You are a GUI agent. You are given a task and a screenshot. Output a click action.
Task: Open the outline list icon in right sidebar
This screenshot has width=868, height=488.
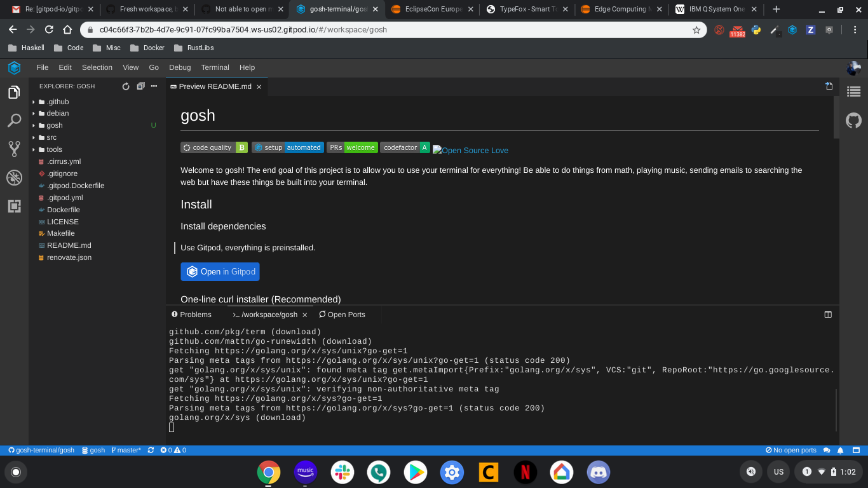click(853, 92)
